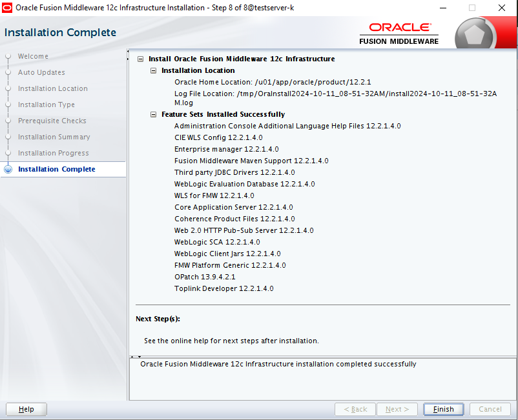Select the Prerequisite Checks step

[x=52, y=121]
